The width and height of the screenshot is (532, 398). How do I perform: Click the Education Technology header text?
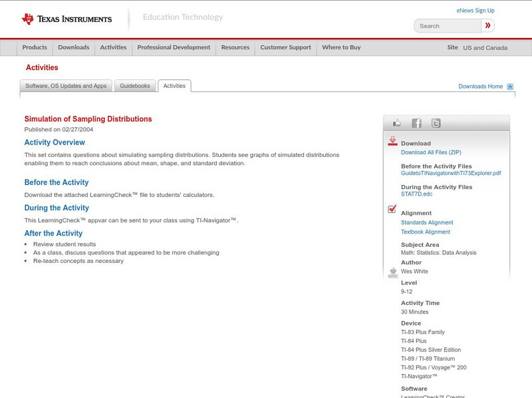pyautogui.click(x=183, y=17)
